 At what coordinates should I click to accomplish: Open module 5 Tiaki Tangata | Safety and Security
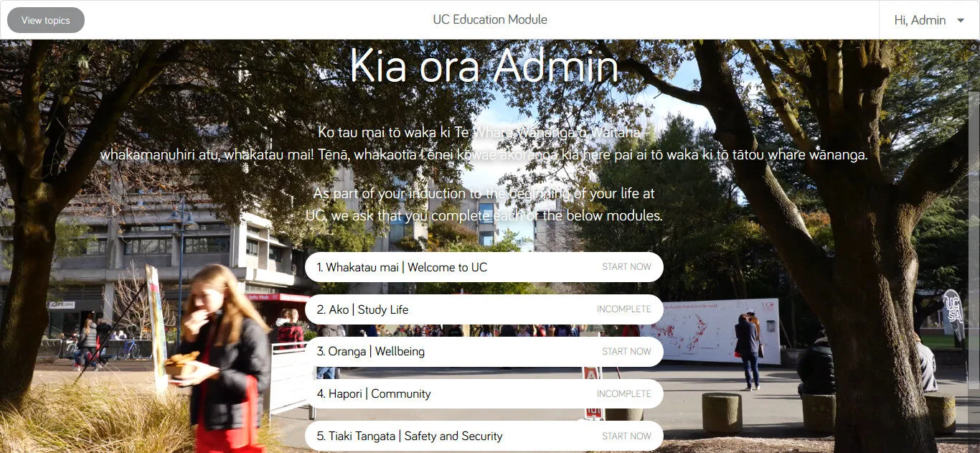coord(484,436)
